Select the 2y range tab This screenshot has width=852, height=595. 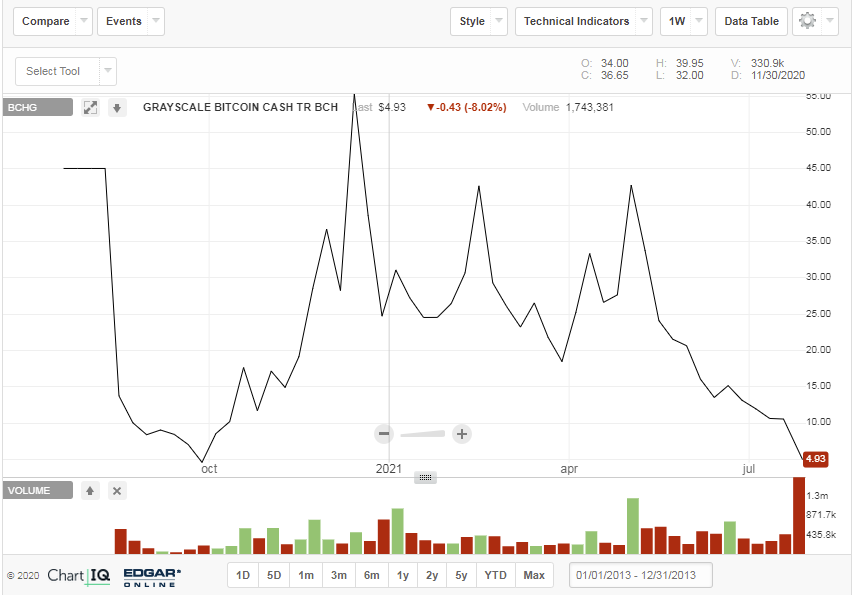click(432, 575)
